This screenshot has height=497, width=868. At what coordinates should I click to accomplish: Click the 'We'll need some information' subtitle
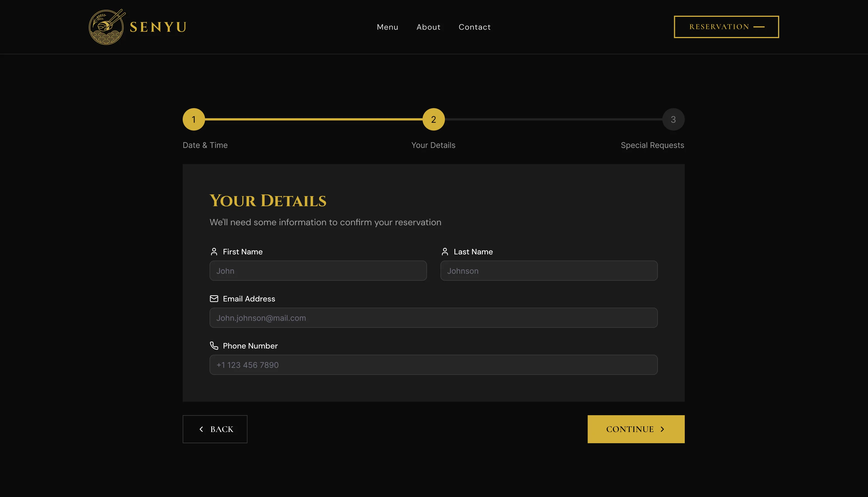click(325, 222)
